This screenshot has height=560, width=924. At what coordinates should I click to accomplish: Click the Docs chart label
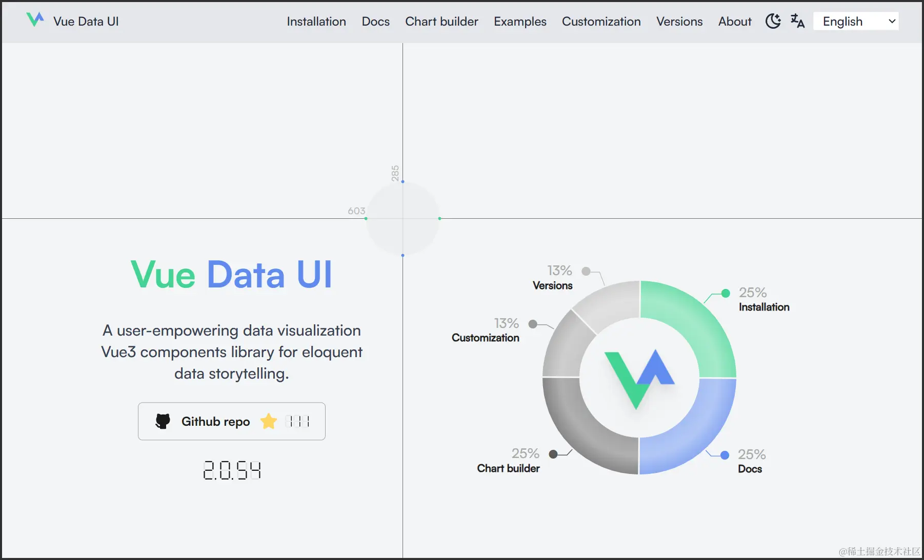[x=750, y=469]
